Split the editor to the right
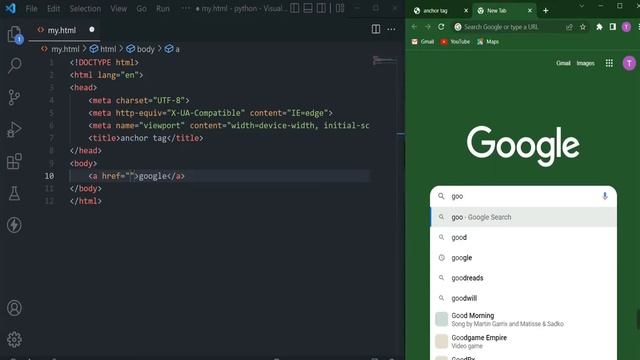 [x=376, y=29]
